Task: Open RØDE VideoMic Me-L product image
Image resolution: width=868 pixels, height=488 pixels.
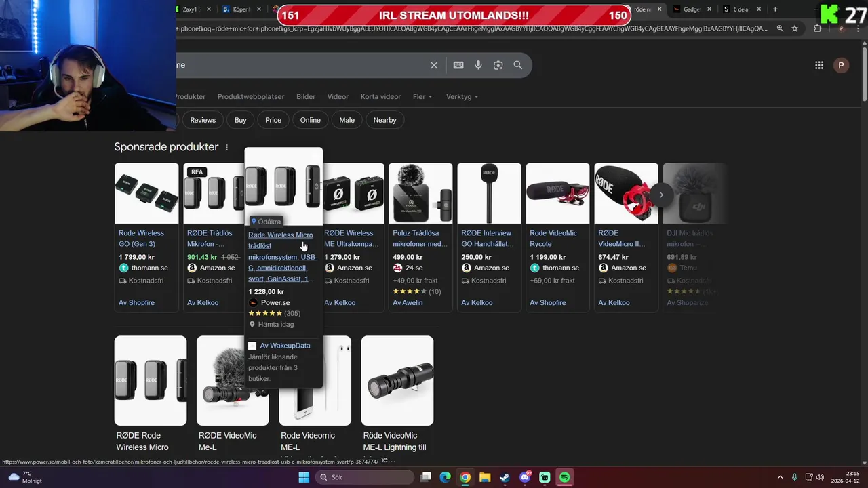Action: [233, 381]
